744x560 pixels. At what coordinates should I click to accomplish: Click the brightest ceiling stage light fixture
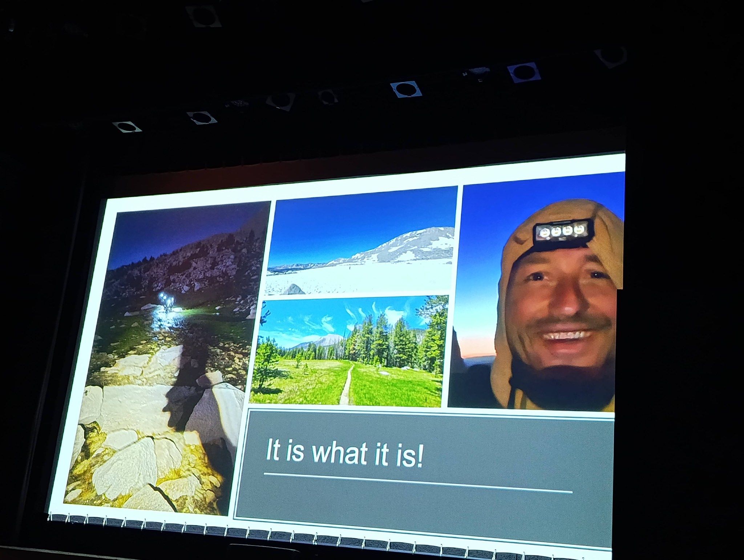pyautogui.click(x=406, y=89)
